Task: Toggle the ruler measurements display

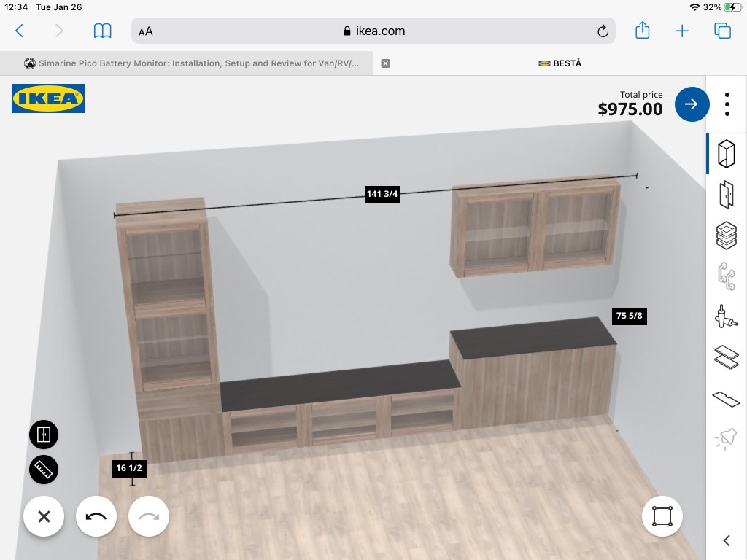Action: 44,470
